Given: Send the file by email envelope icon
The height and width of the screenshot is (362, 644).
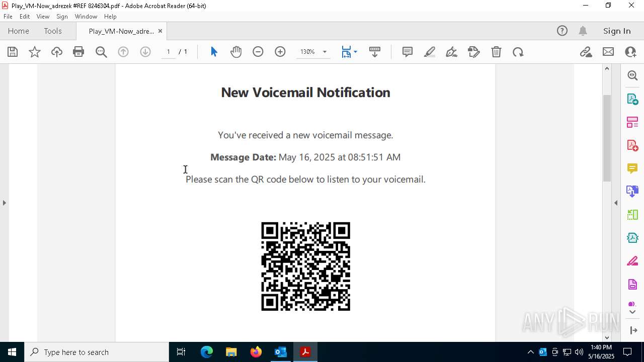Looking at the screenshot, I should point(608,52).
